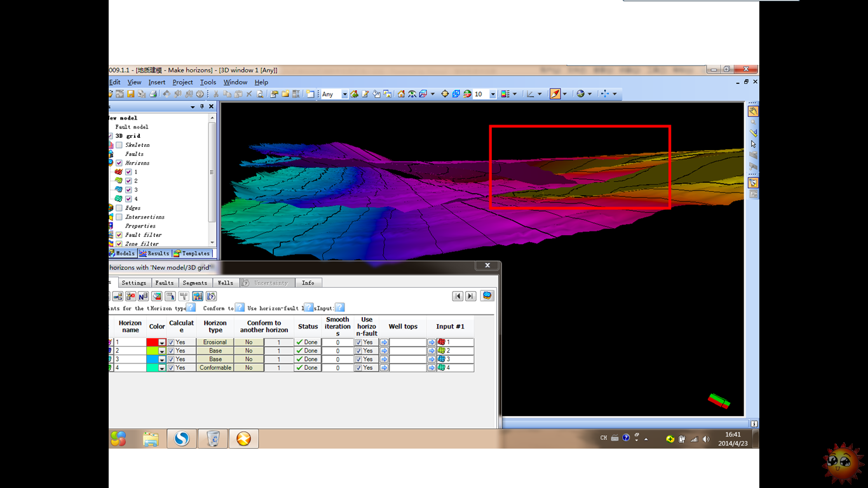Switch to the Wells tab
The image size is (868, 488).
click(x=225, y=283)
